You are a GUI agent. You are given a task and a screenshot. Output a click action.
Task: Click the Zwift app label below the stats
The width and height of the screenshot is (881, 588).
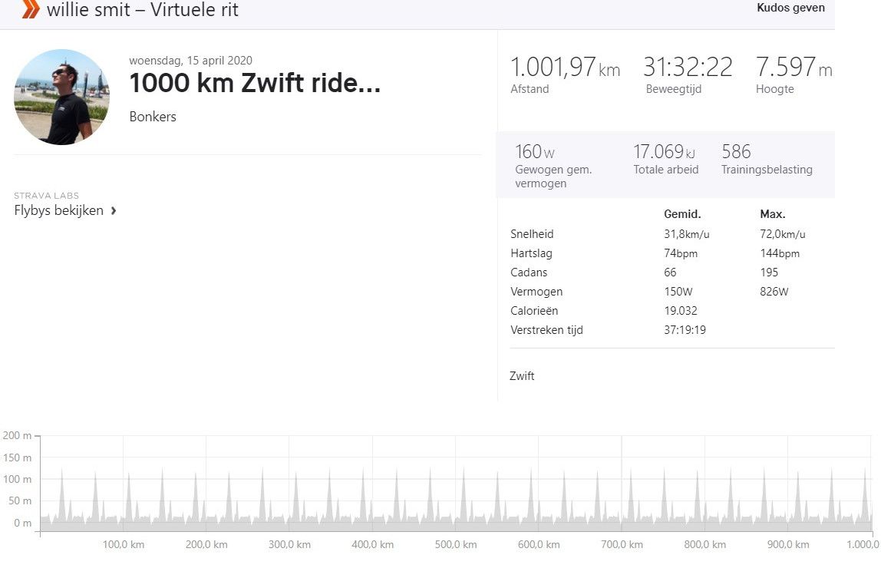pyautogui.click(x=522, y=376)
